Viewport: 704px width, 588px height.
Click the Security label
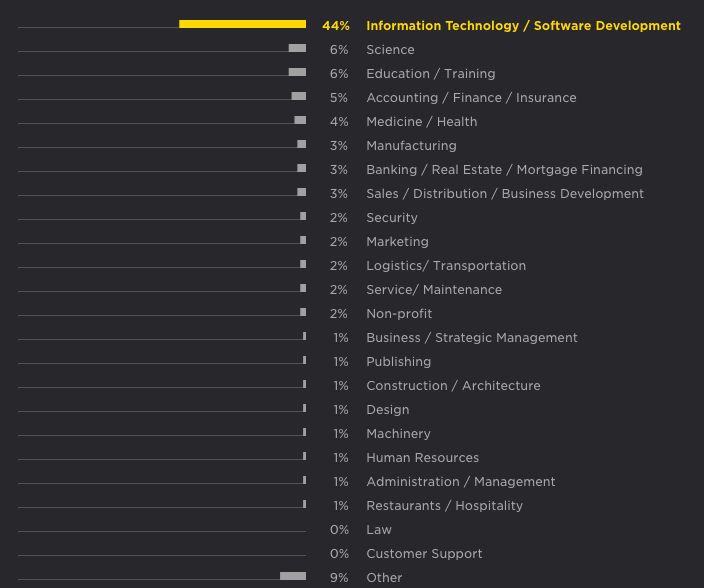tap(392, 218)
